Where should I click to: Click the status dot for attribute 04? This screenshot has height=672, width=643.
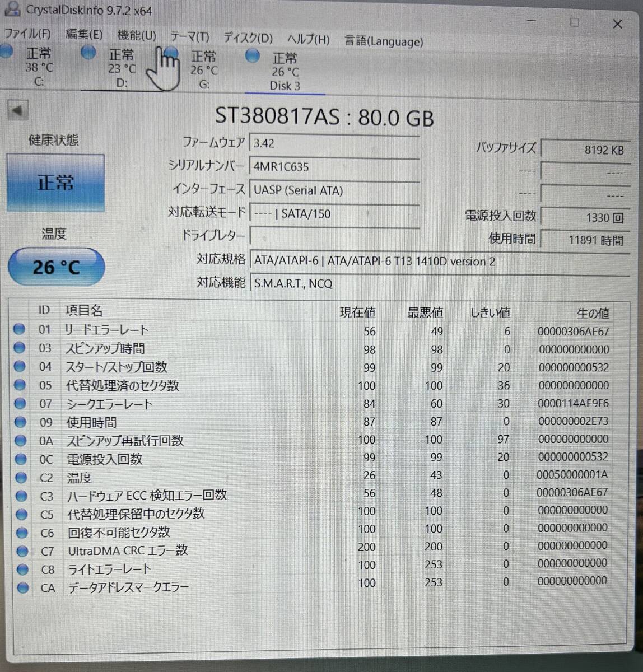coord(20,366)
